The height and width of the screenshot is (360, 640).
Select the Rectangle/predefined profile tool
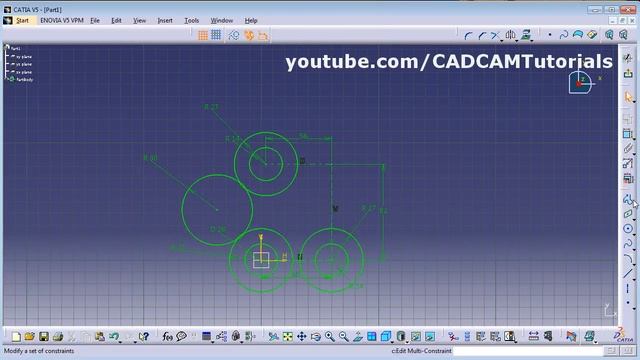[628, 214]
